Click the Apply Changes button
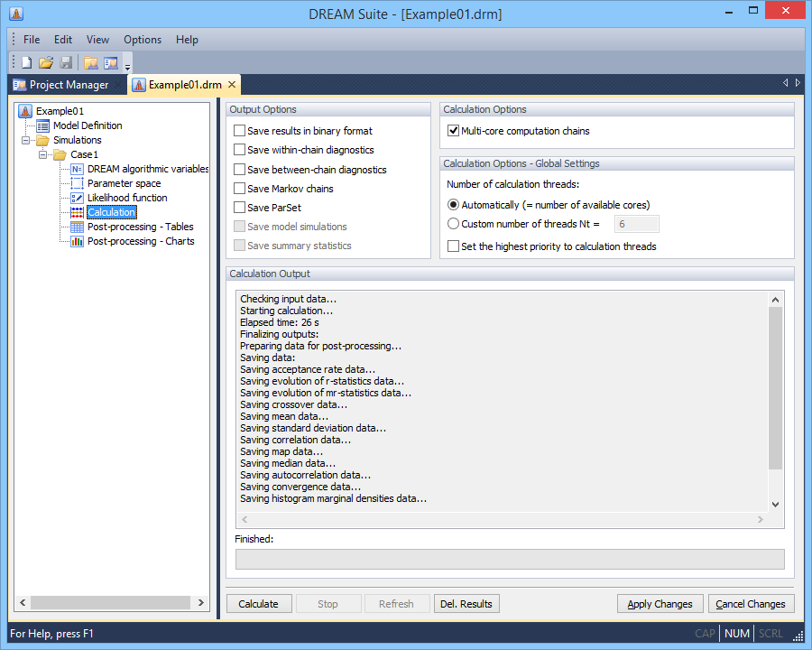 (660, 604)
